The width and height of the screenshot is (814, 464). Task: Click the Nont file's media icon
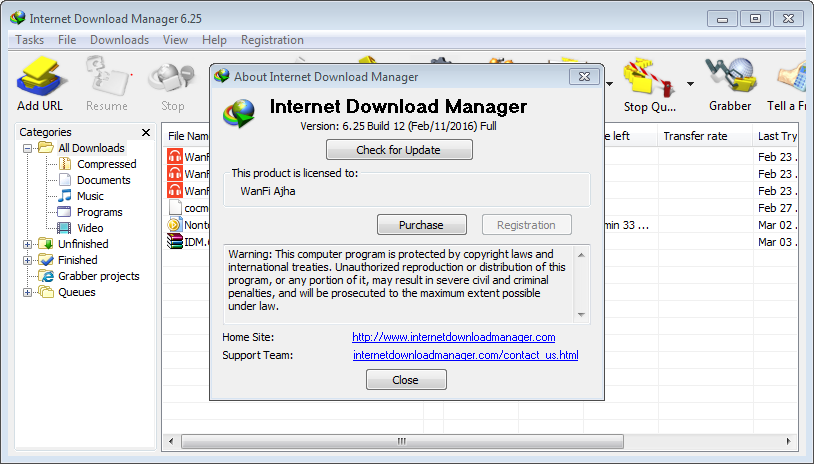click(174, 225)
